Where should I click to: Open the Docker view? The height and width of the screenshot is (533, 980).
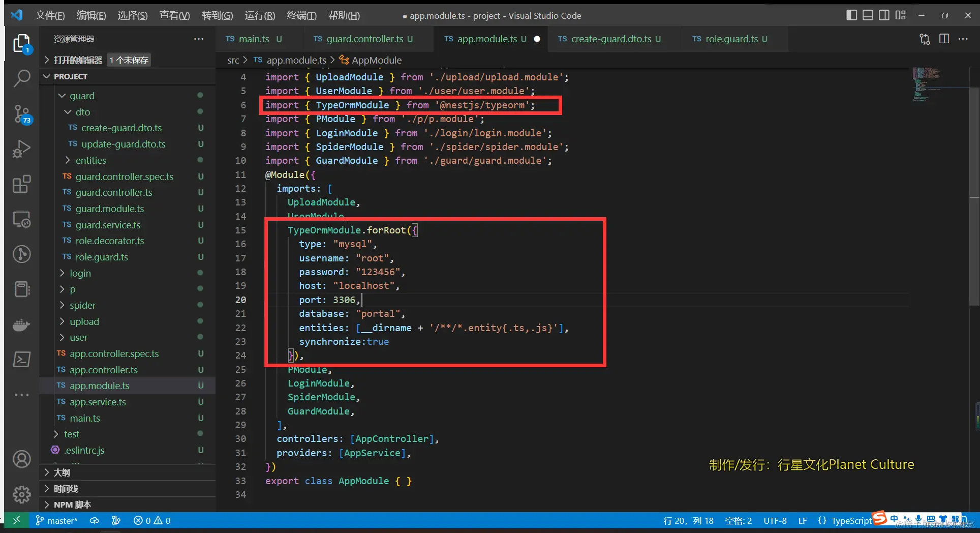tap(21, 324)
